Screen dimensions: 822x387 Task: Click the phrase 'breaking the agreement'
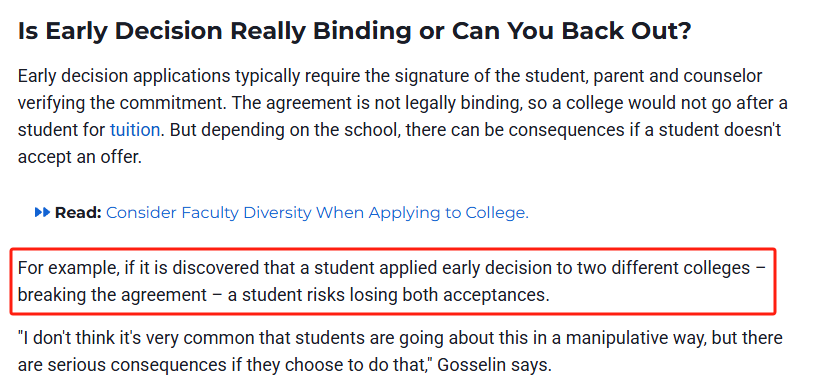point(112,295)
